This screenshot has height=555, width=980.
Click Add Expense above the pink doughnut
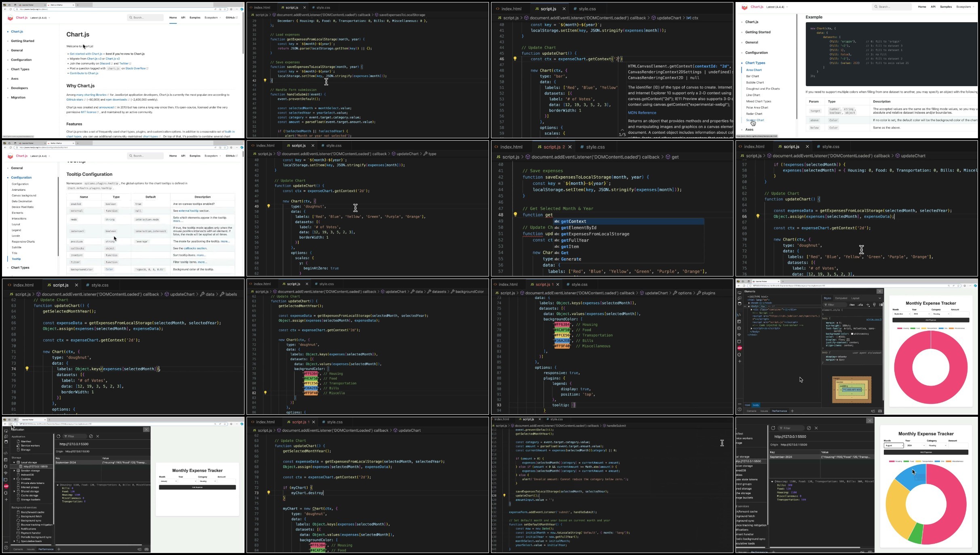931,320
